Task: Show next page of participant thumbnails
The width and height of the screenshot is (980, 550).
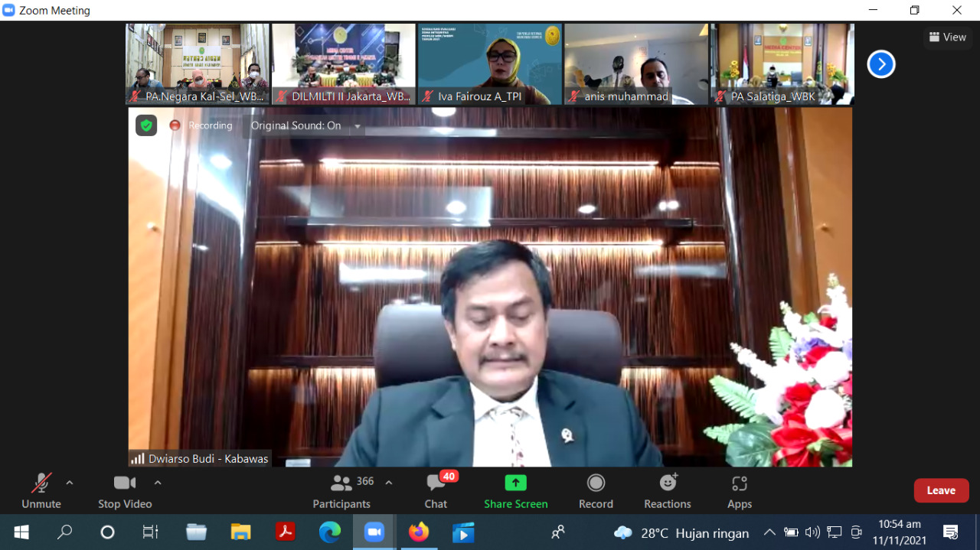Action: coord(881,64)
